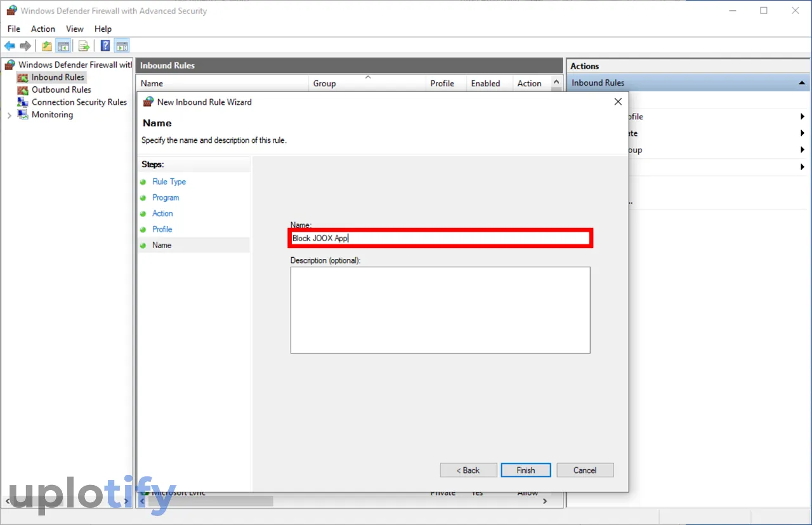The height and width of the screenshot is (525, 812).
Task: Close the New Inbound Rule Wizard dialog
Action: click(618, 102)
